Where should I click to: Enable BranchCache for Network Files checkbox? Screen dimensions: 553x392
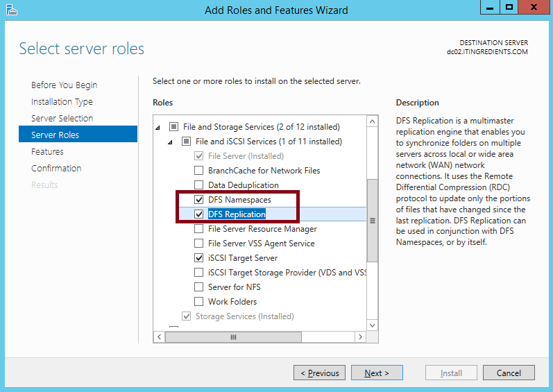pos(200,171)
